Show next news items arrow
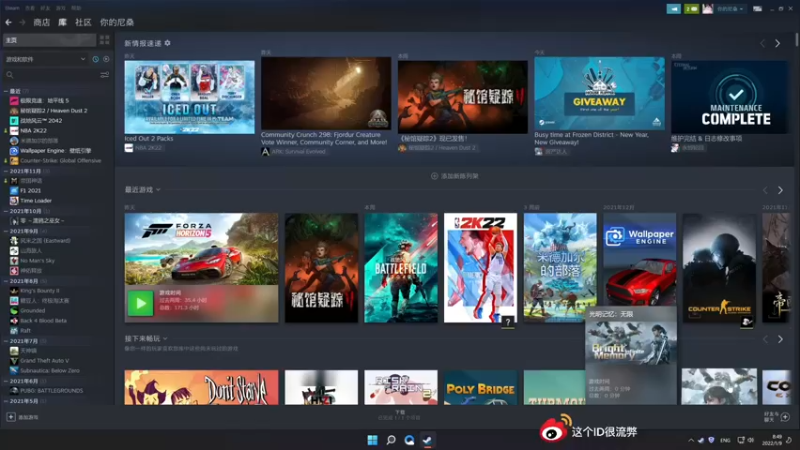This screenshot has height=450, width=800. click(778, 44)
